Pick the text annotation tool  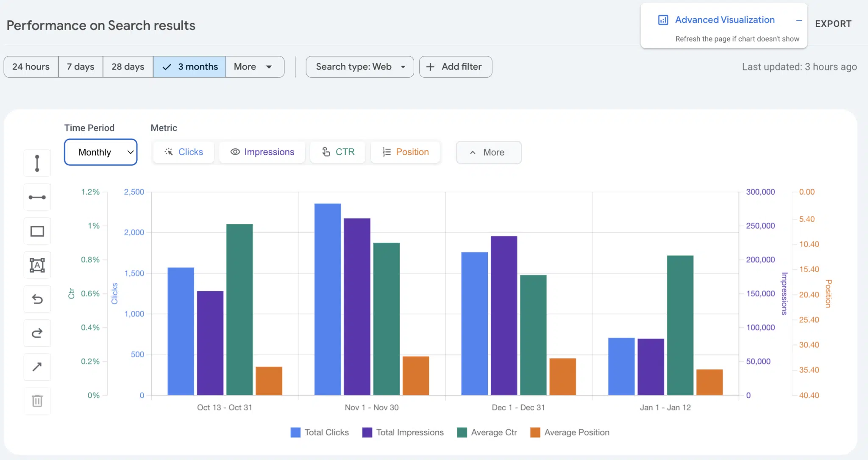coord(37,265)
